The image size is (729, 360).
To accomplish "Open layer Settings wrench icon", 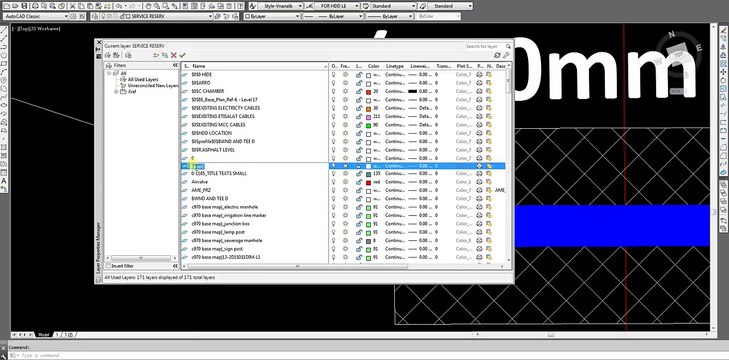I will point(506,55).
